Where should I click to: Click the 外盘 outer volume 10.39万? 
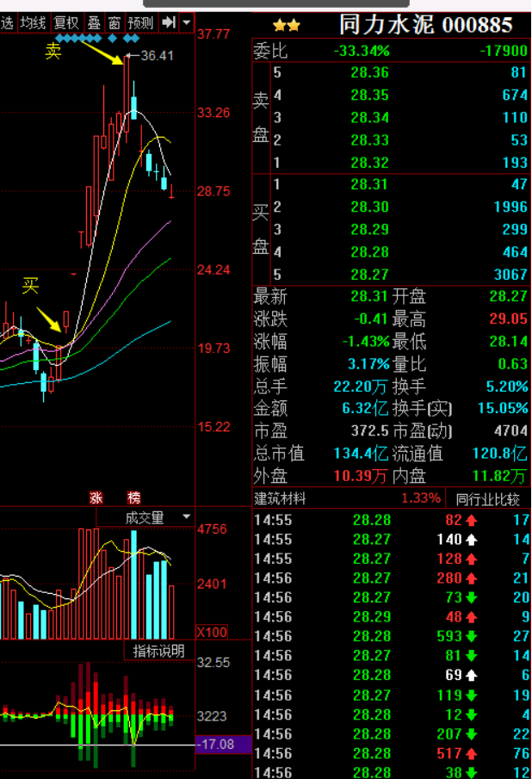(360, 476)
